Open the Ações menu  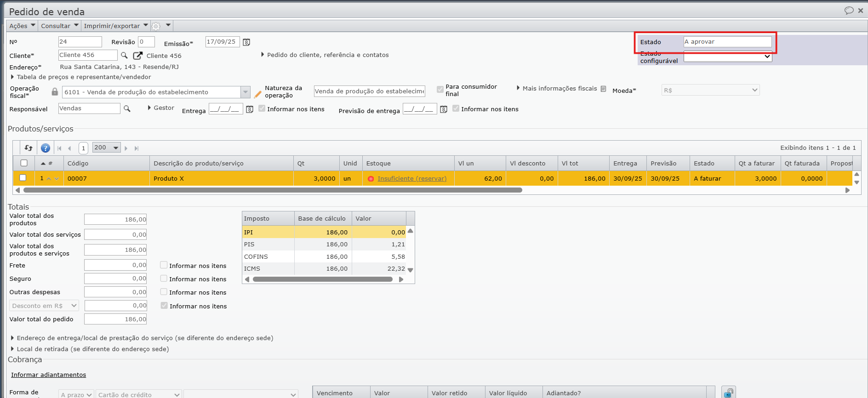[x=22, y=26]
